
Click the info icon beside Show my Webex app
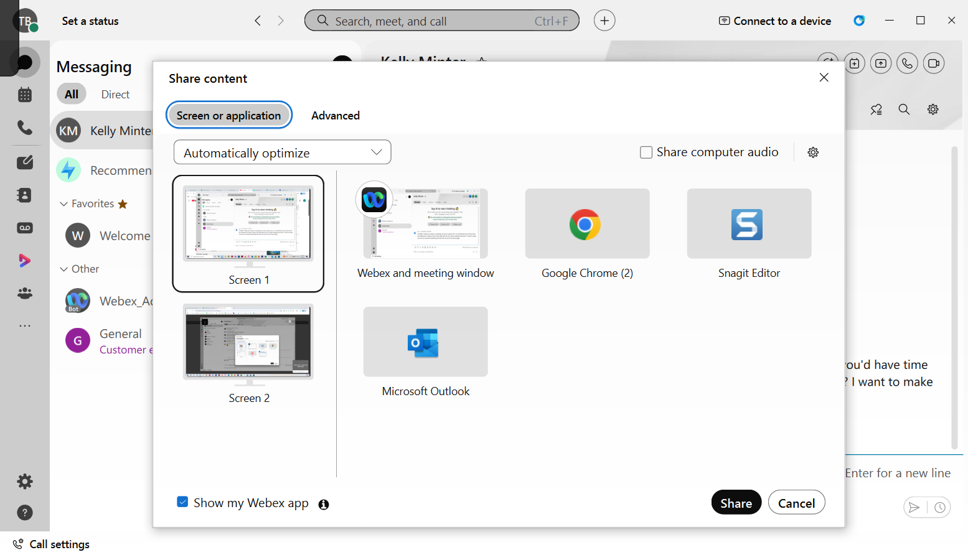tap(324, 505)
